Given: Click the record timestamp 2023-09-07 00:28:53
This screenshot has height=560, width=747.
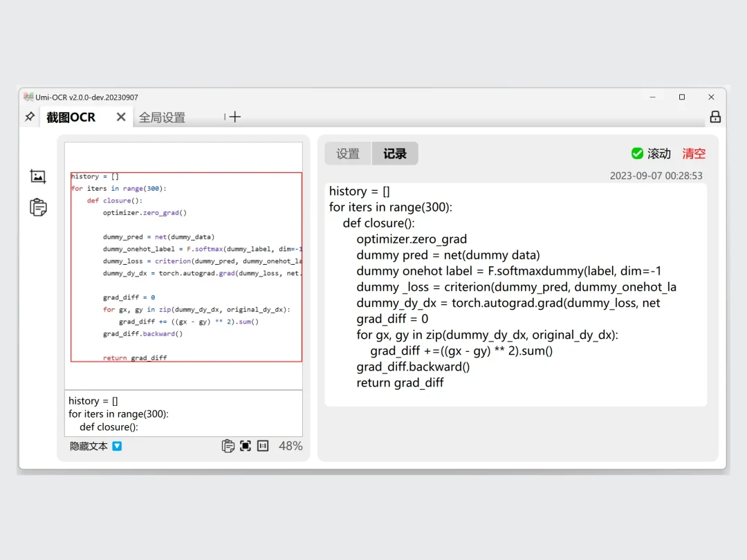Looking at the screenshot, I should click(656, 176).
